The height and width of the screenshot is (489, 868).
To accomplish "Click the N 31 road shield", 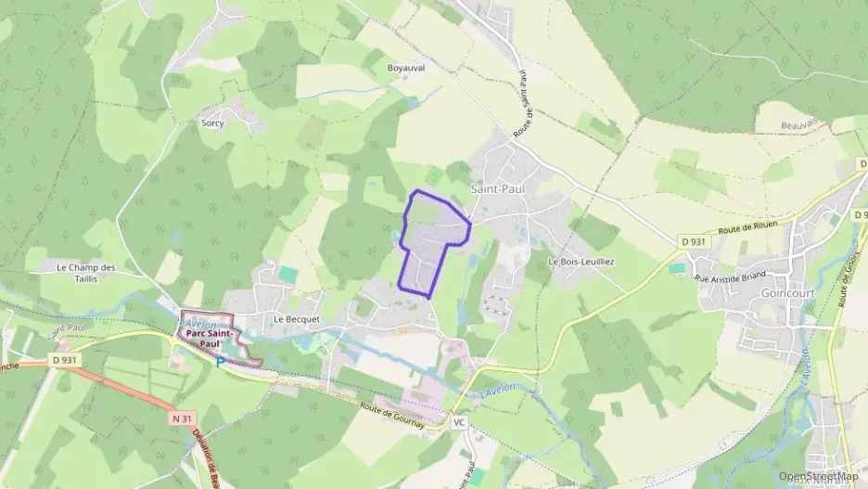I will (x=182, y=418).
